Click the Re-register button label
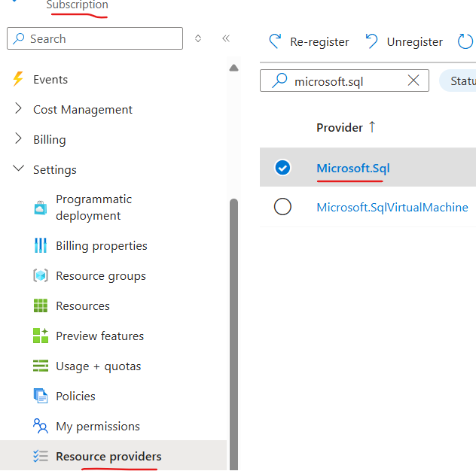The width and height of the screenshot is (476, 471). tap(319, 42)
